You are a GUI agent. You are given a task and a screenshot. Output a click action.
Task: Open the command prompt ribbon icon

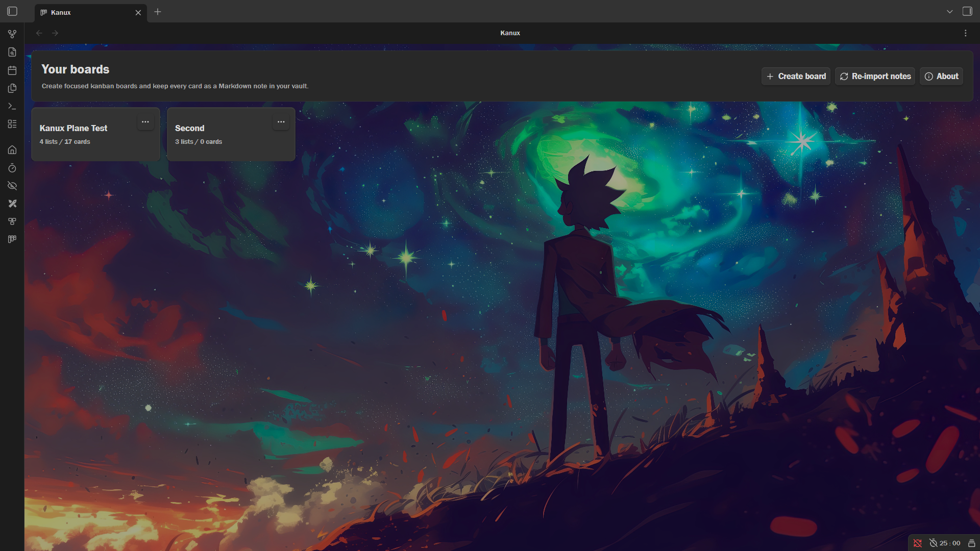click(12, 106)
